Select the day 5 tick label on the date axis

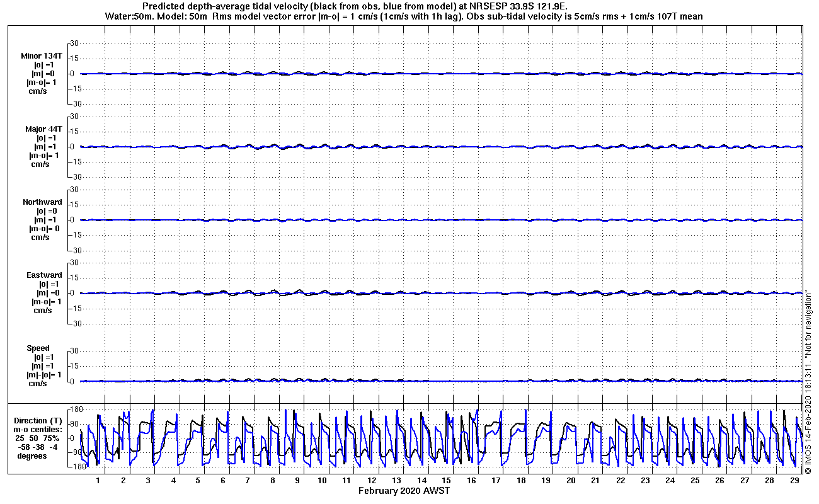tap(198, 481)
